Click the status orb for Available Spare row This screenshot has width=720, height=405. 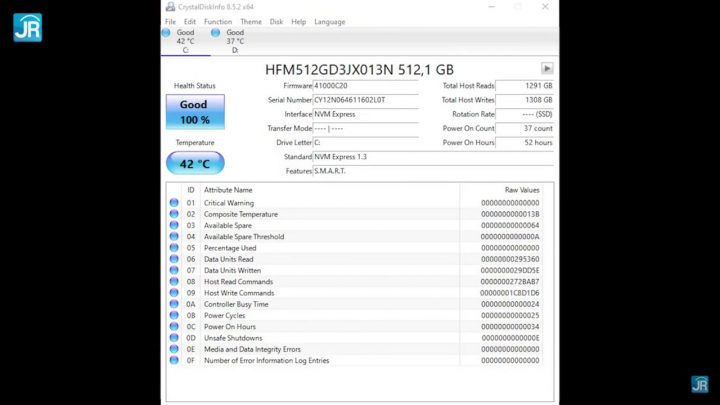coord(174,225)
